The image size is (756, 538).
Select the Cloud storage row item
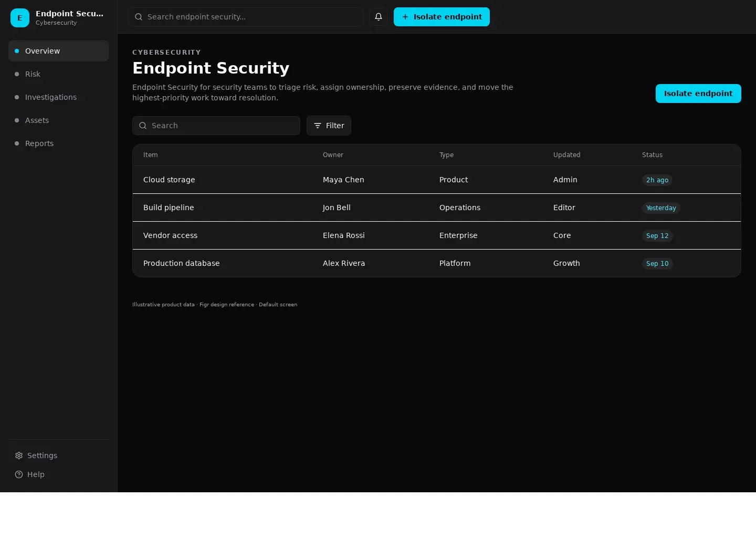point(169,180)
